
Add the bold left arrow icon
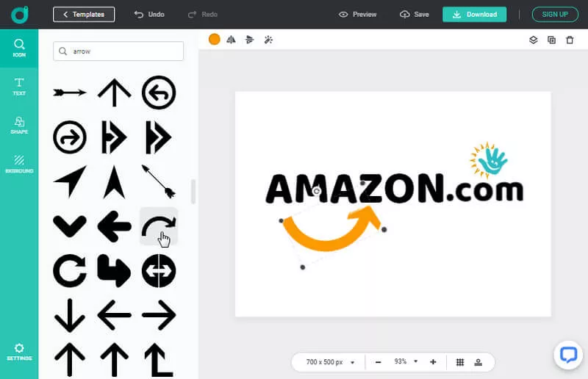[x=115, y=226]
